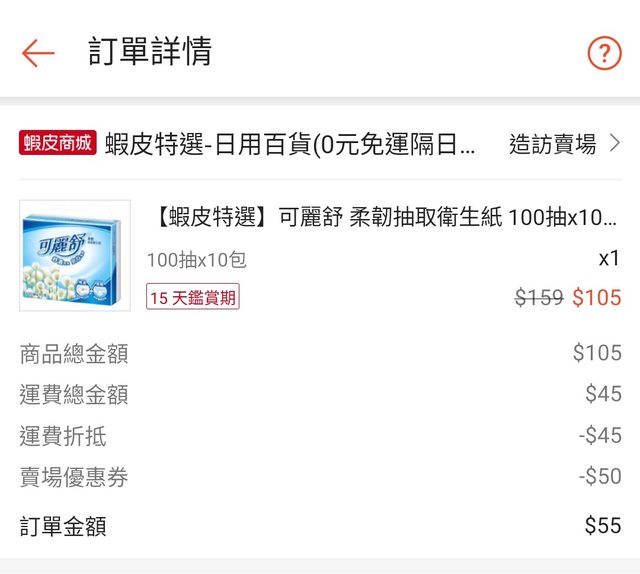The image size is (640, 574).
Task: Open shop name 蝦皮特選-日用百貨
Action: tap(290, 144)
